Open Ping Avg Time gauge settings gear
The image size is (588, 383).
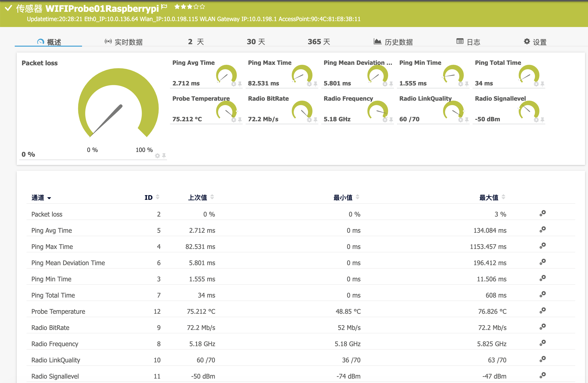(x=234, y=84)
